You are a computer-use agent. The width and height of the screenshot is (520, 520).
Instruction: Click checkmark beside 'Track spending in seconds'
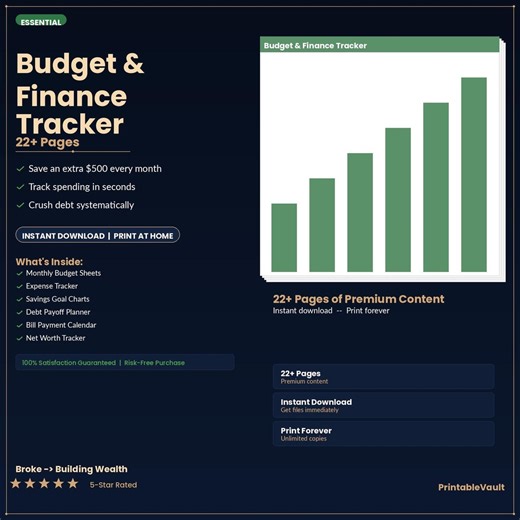(20, 187)
